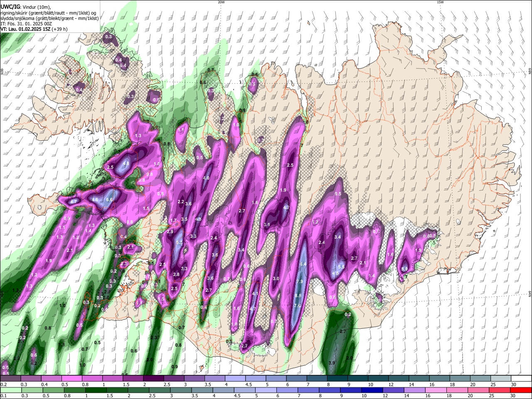Click the '5.5' precipitation value on the map
The height and width of the screenshot is (399, 532).
342,267
